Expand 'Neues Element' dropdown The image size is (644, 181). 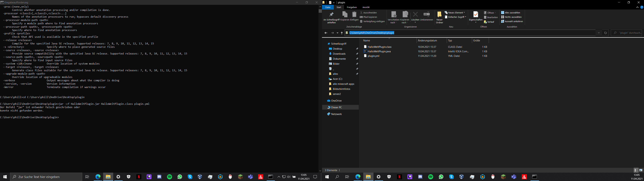(455, 13)
